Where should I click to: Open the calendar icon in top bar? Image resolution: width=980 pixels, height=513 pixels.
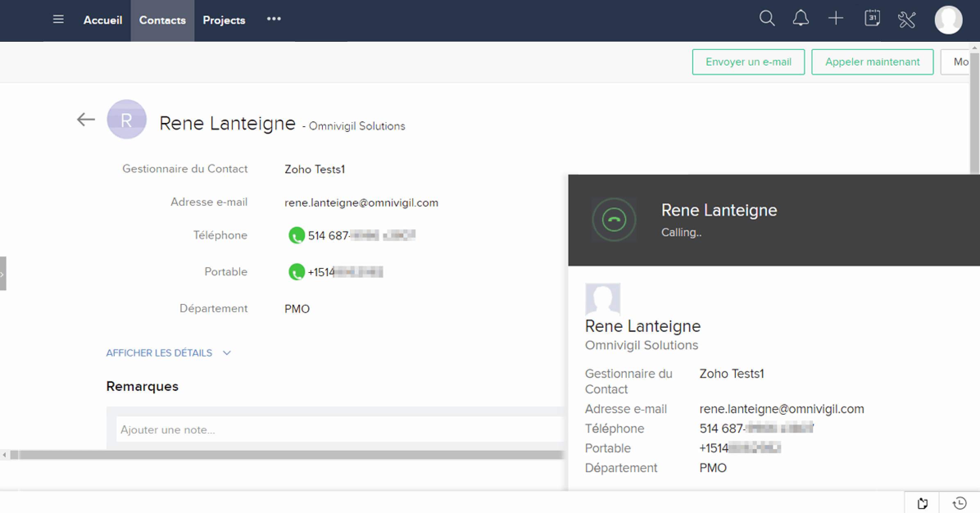click(x=872, y=18)
